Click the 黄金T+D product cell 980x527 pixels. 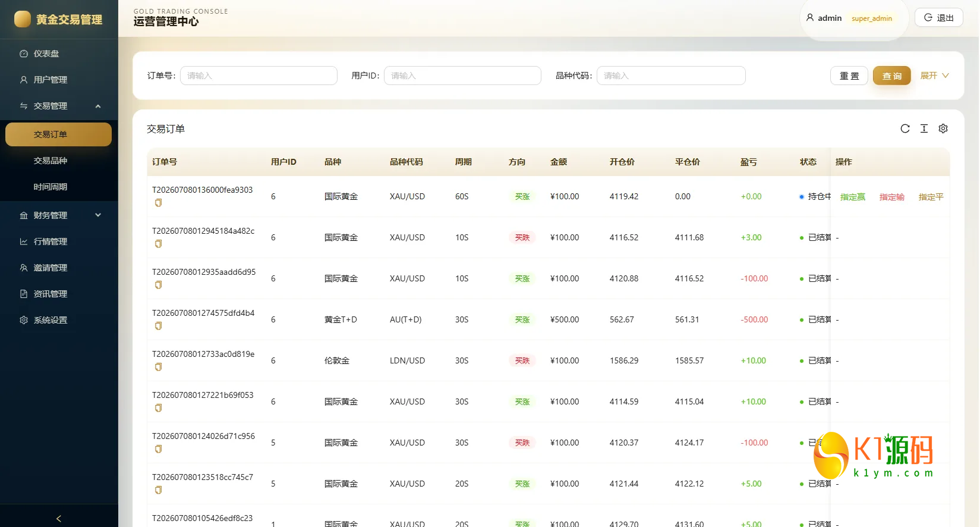click(x=341, y=319)
